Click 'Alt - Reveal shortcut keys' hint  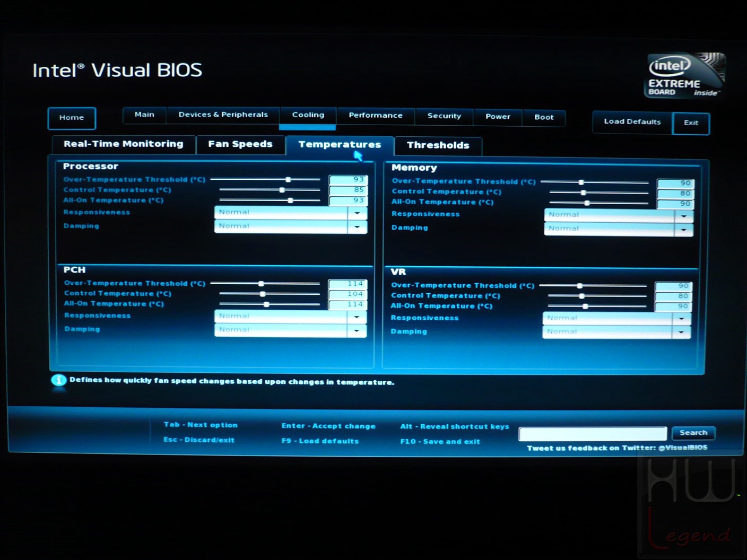[x=455, y=426]
